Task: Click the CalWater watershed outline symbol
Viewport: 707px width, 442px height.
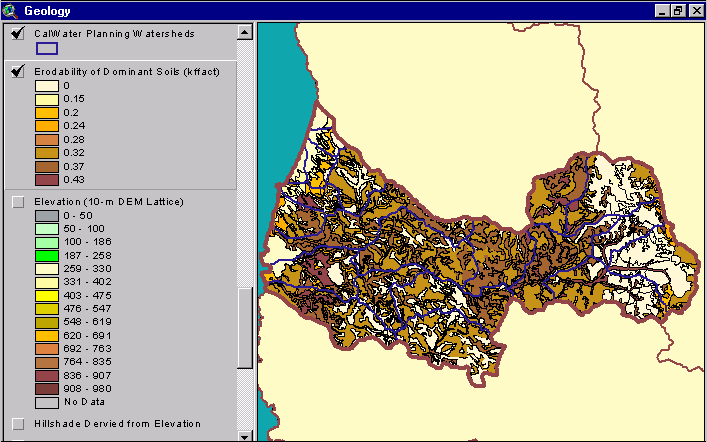Action: (47, 48)
